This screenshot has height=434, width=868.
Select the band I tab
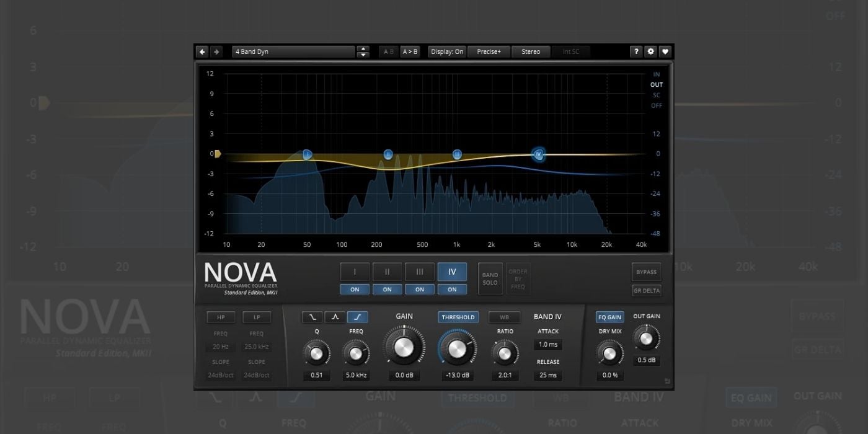pyautogui.click(x=355, y=272)
